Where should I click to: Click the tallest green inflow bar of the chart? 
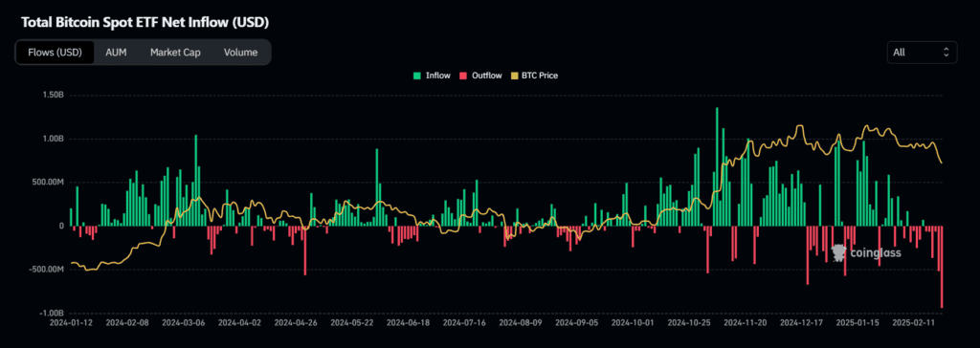(717, 166)
